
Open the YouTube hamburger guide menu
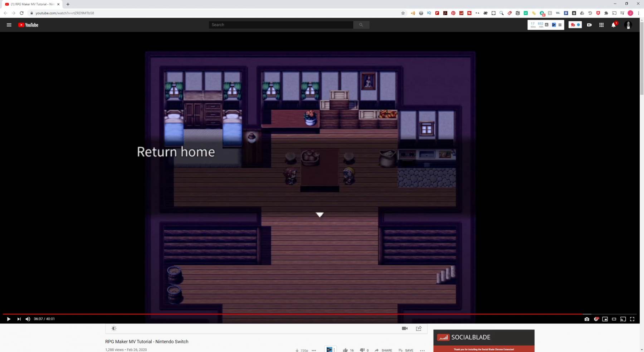9,25
